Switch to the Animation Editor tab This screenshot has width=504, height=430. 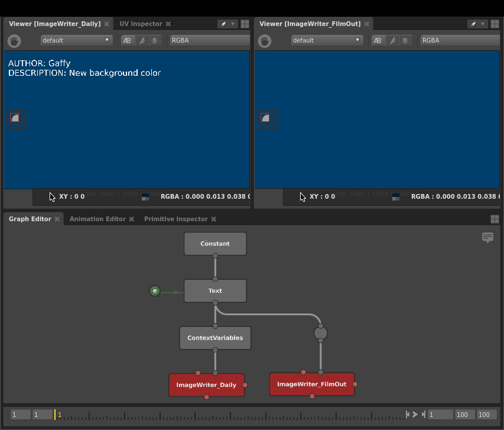97,219
